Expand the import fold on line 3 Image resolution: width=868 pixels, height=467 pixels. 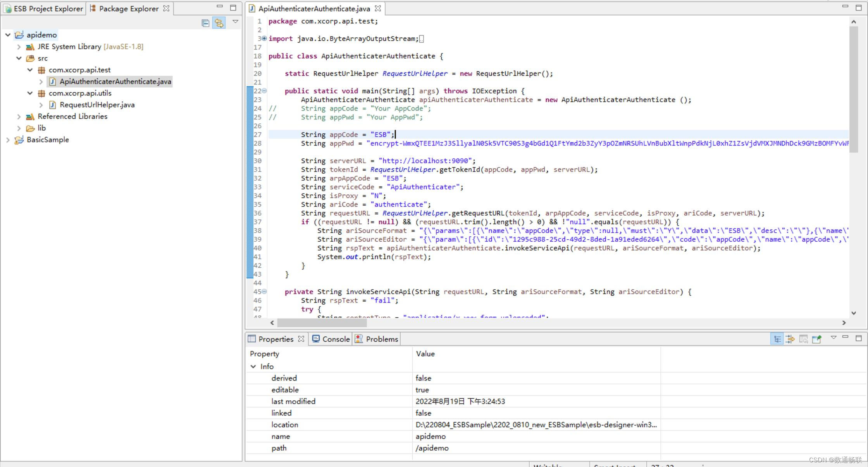click(x=264, y=38)
